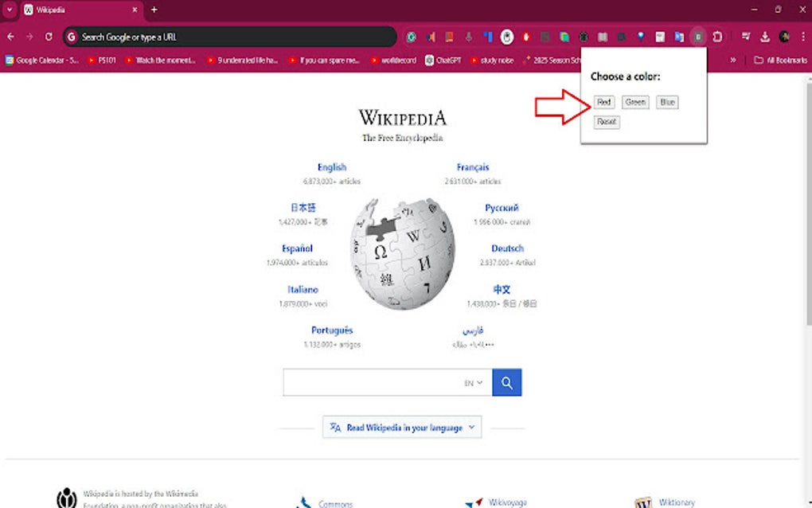Open the ChatGPT bookmark

point(443,60)
